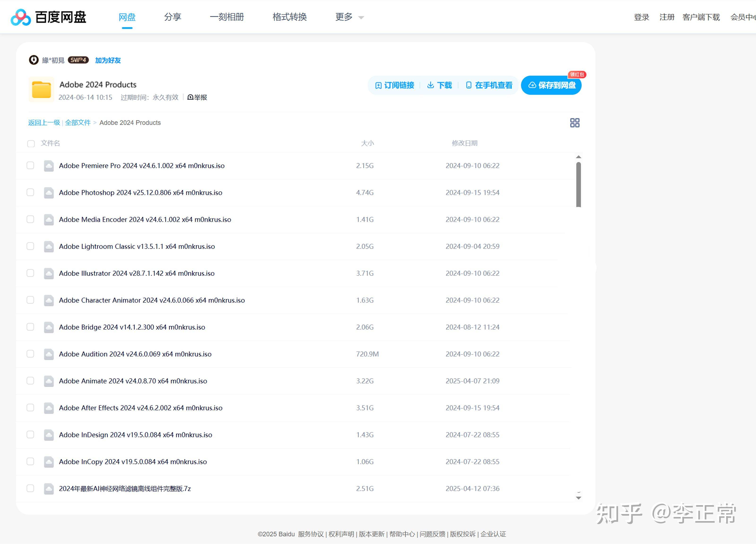This screenshot has width=756, height=544.
Task: Click file icon of Adobe Premiere Pro iso
Action: pyautogui.click(x=49, y=166)
